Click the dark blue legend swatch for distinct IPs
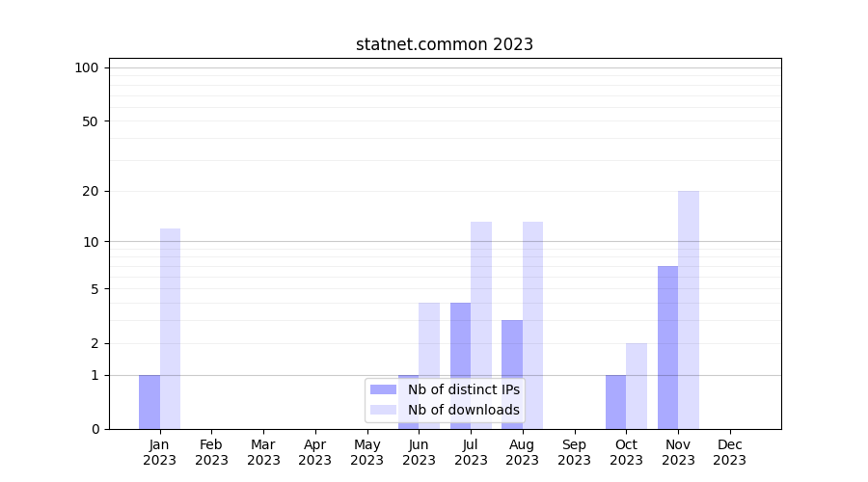 click(384, 389)
